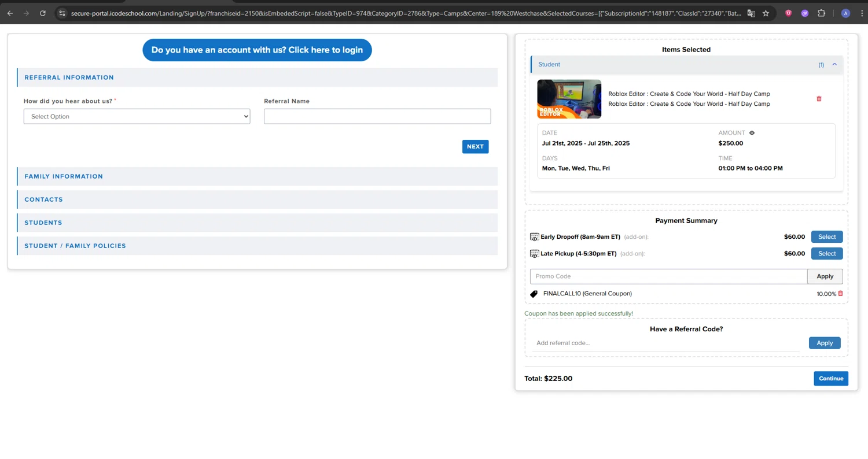Focus the Referral Name field
The image size is (868, 459).
point(377,116)
